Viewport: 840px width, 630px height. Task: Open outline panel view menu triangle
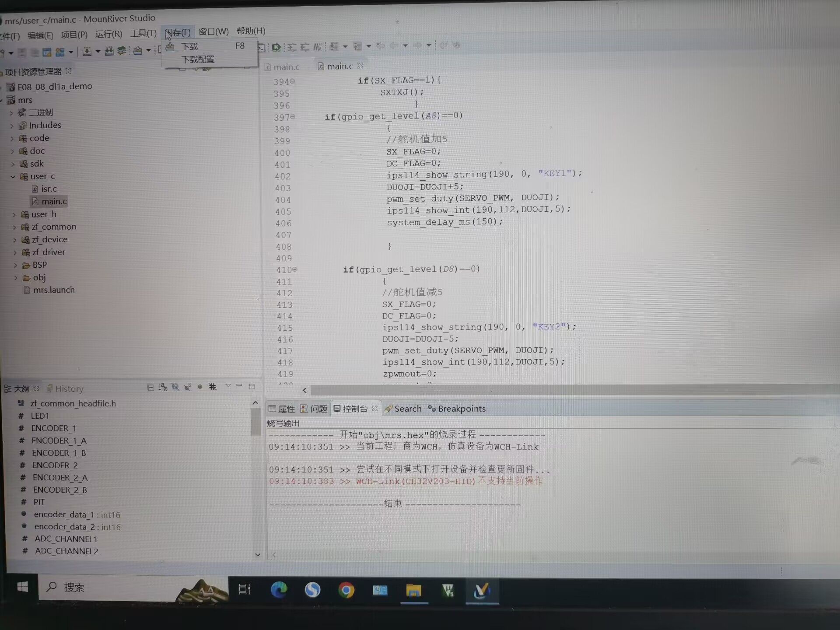[228, 385]
